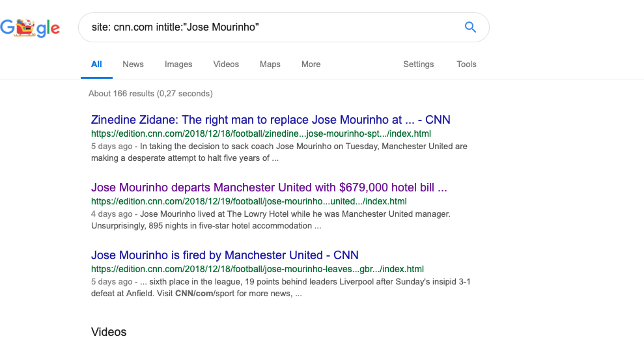Switch to the News tab
Image resolution: width=644 pixels, height=347 pixels.
point(133,64)
